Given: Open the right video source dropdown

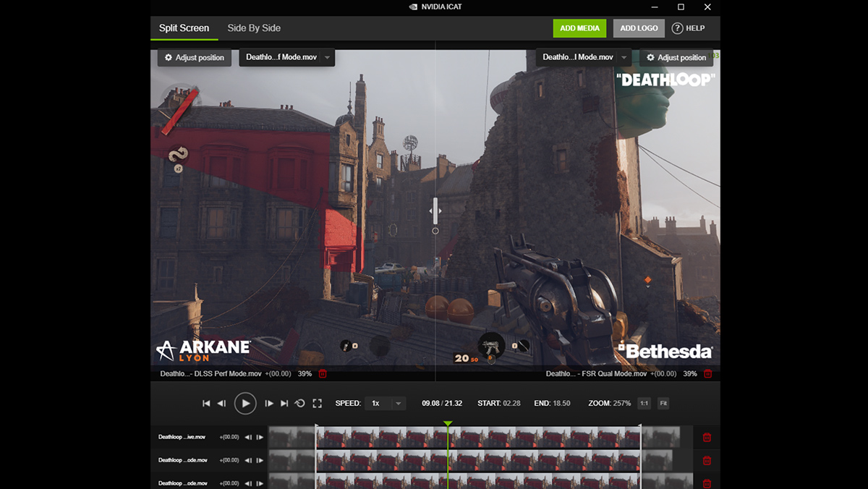Looking at the screenshot, I should pyautogui.click(x=583, y=57).
